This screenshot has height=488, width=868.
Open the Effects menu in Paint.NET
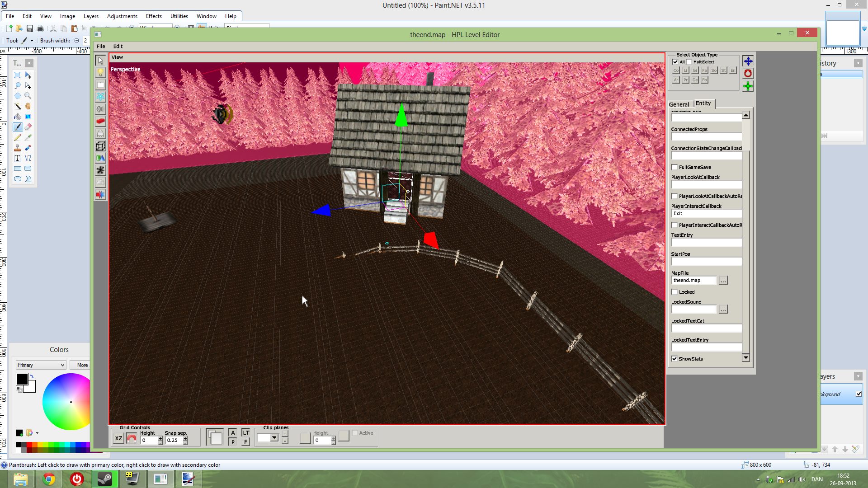point(154,16)
